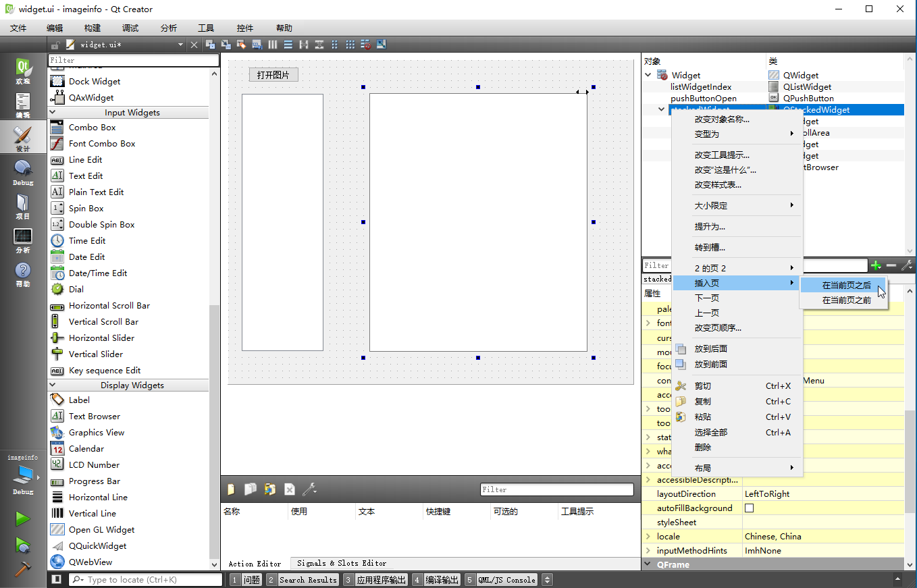This screenshot has width=917, height=588.
Task: Click the Delete Action icon in Action Editor
Action: click(290, 489)
